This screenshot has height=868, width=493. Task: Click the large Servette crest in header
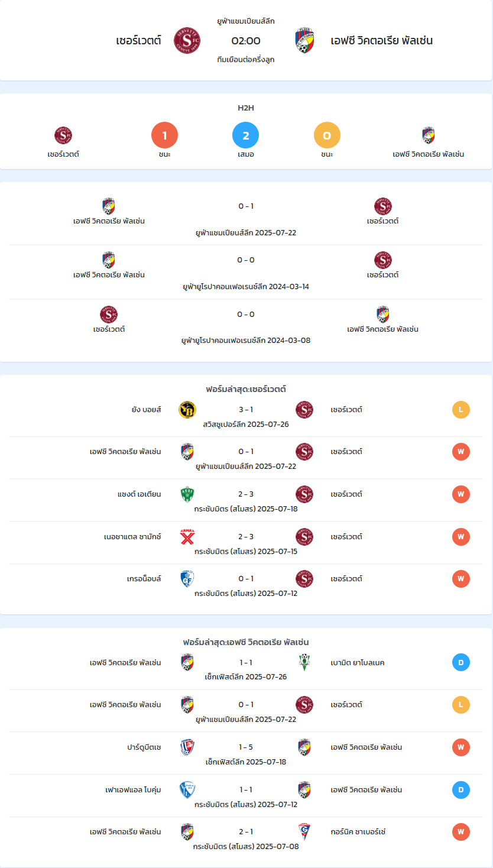pos(187,40)
